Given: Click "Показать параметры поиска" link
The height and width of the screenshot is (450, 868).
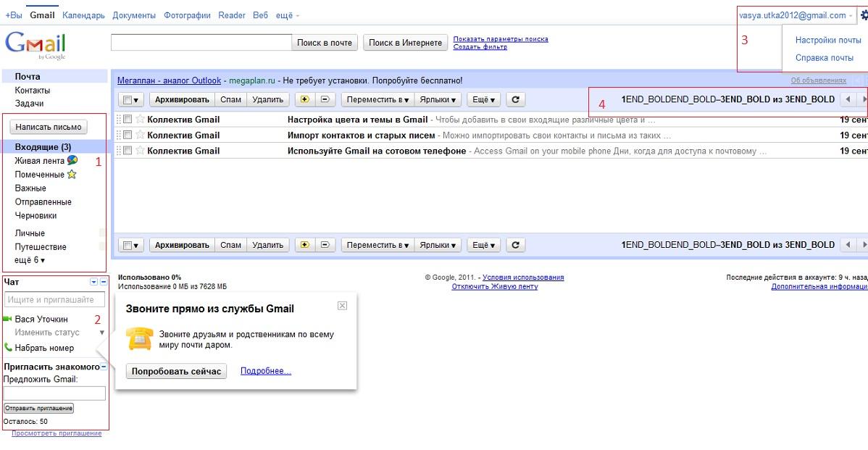Looking at the screenshot, I should point(501,38).
